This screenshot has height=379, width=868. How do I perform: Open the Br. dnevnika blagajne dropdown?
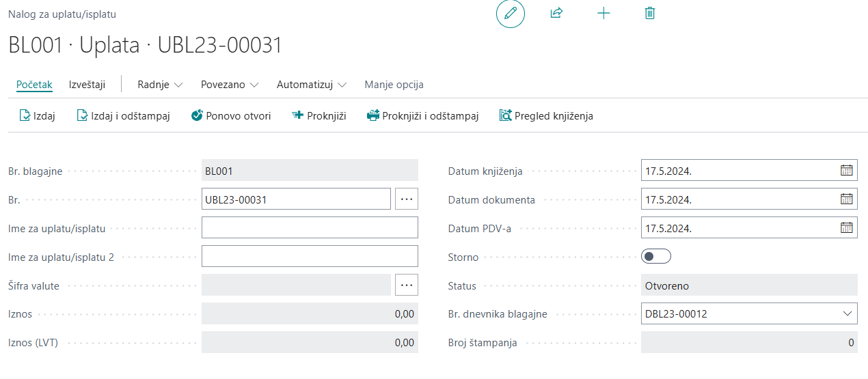pos(848,313)
